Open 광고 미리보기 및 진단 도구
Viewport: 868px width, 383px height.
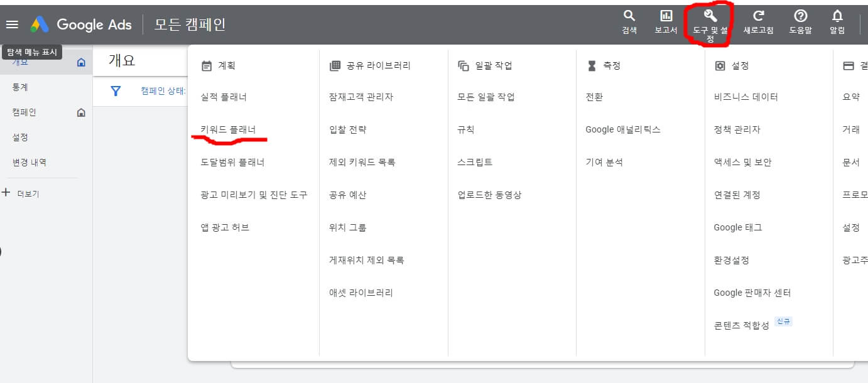tap(254, 195)
